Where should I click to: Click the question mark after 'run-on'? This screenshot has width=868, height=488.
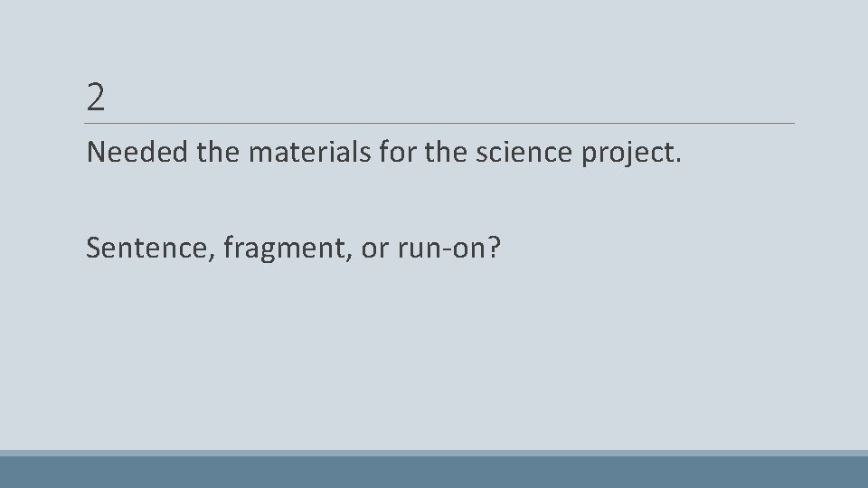[x=494, y=248]
